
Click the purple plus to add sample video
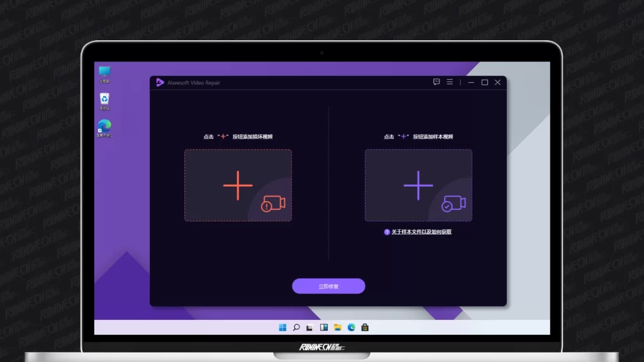[418, 185]
